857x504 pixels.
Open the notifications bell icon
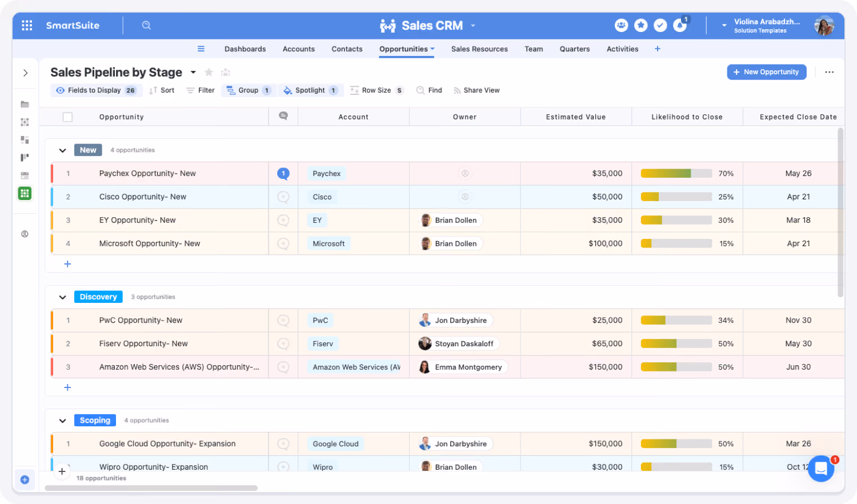point(680,25)
